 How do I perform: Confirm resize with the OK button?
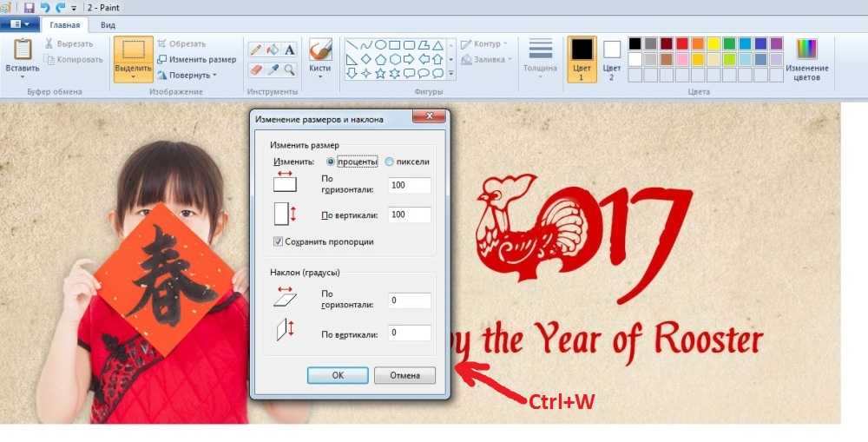coord(338,375)
